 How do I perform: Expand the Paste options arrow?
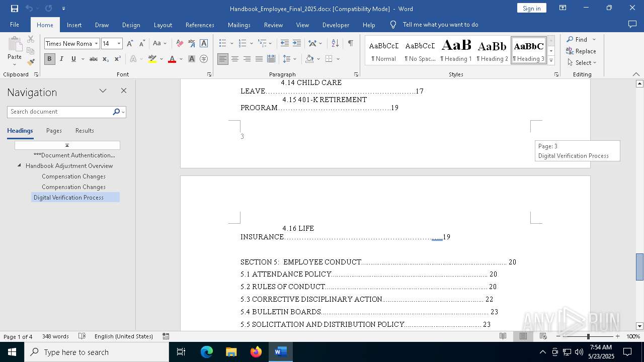[x=15, y=64]
